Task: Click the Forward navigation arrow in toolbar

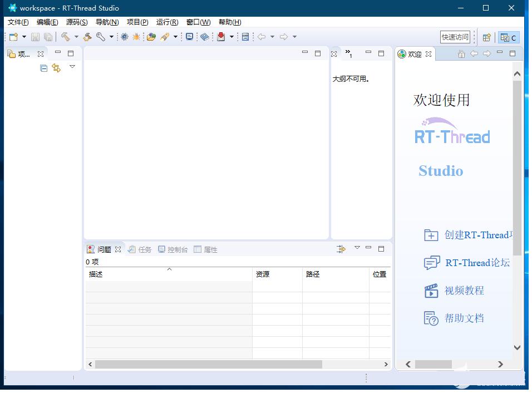Action: (284, 37)
